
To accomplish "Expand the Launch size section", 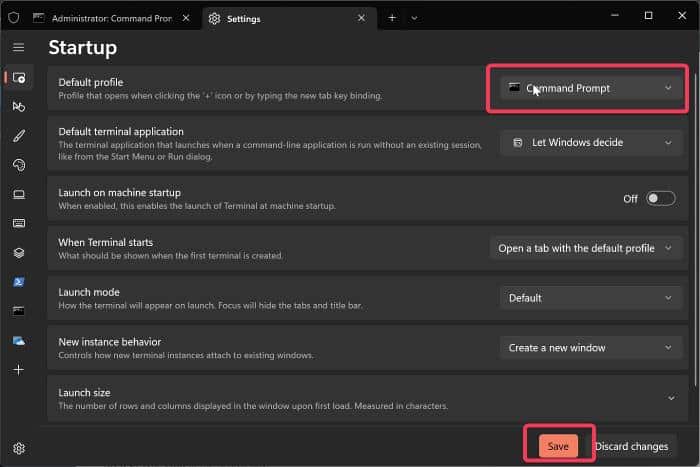I will pyautogui.click(x=367, y=398).
